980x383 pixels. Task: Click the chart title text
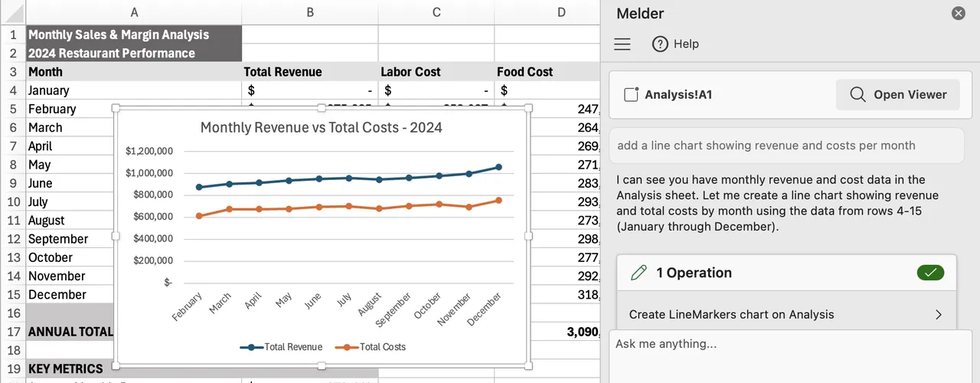[x=321, y=127]
